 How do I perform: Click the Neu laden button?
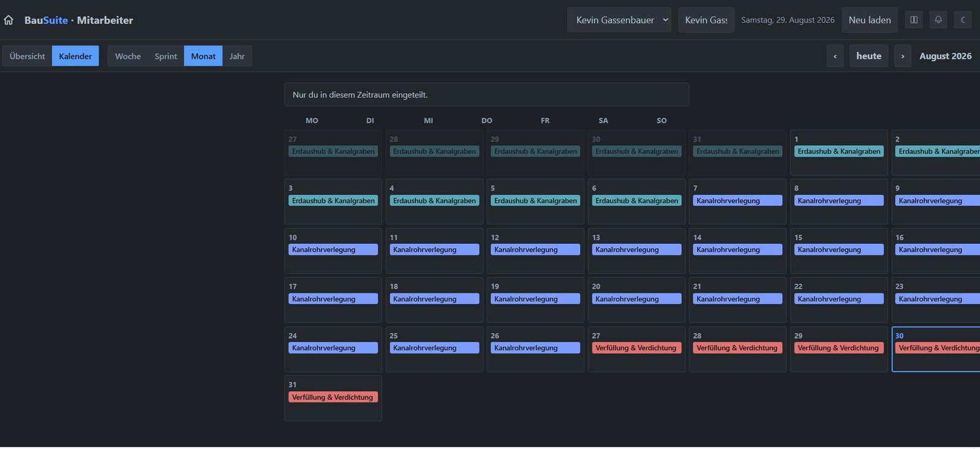coord(870,20)
